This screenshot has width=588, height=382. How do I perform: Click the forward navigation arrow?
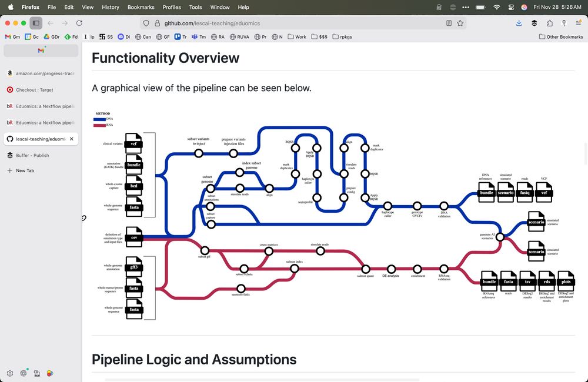click(x=65, y=24)
